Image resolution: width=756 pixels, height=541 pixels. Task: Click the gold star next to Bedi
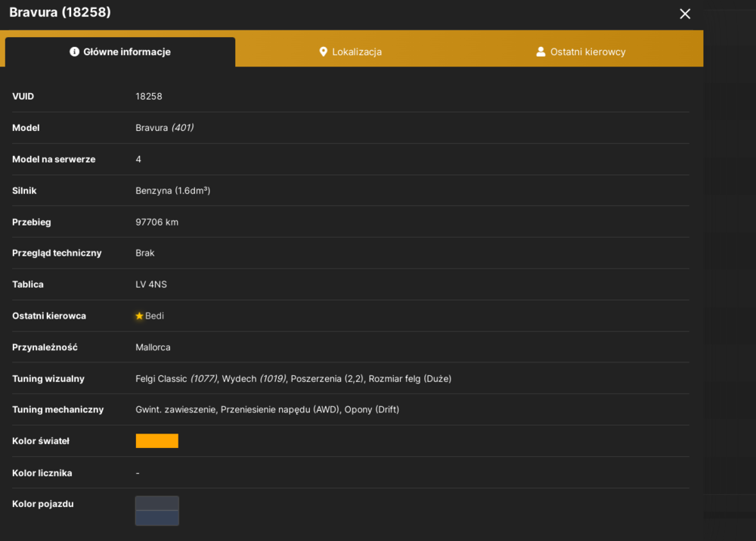tap(139, 316)
